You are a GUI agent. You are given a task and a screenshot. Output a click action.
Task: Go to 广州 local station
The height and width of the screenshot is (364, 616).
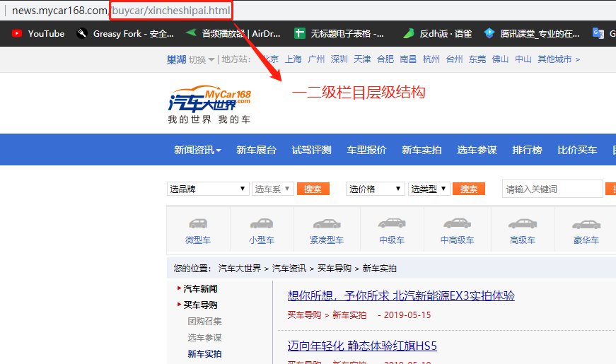click(x=316, y=59)
